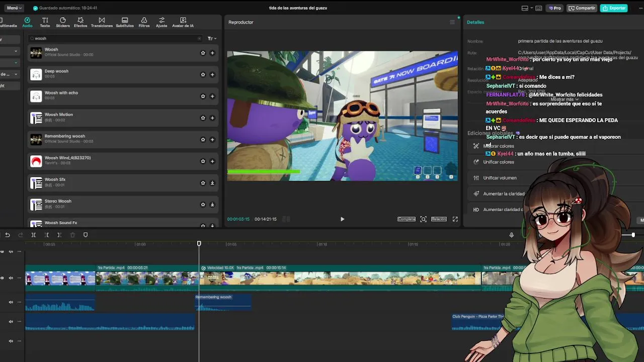Image resolution: width=644 pixels, height=362 pixels.
Task: Click the Woosh Sfx sound row
Action: tap(123, 183)
